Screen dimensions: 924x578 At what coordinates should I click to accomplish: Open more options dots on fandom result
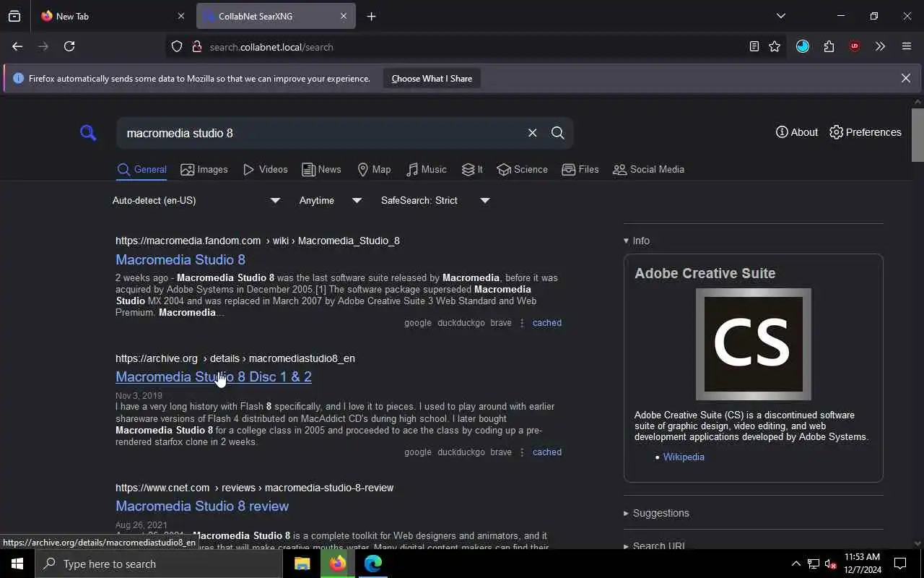coord(522,323)
